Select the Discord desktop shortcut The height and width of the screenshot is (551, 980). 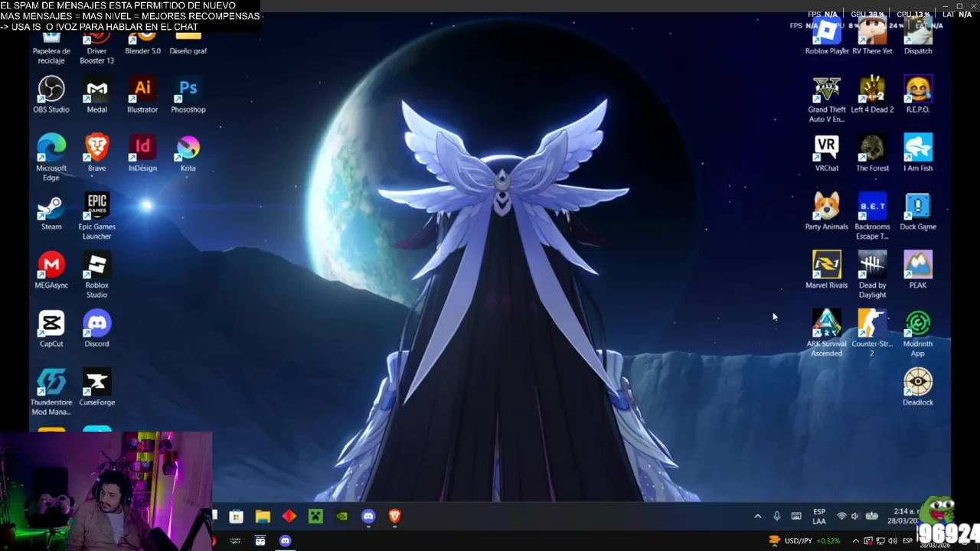click(x=96, y=329)
